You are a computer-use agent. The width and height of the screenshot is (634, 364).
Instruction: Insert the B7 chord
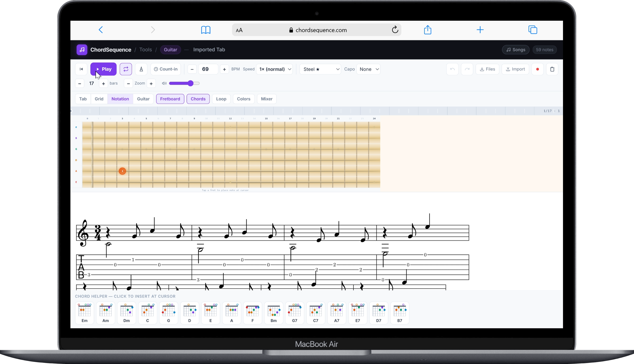[400, 313]
